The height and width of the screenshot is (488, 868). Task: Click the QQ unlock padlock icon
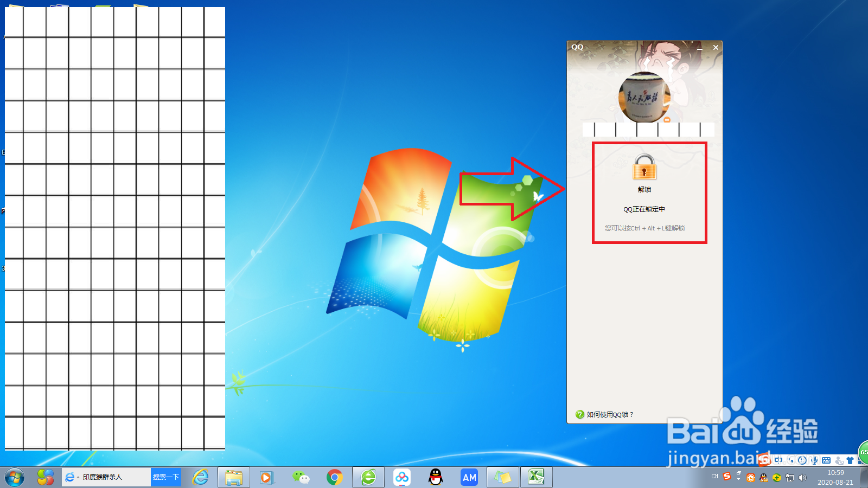(644, 167)
